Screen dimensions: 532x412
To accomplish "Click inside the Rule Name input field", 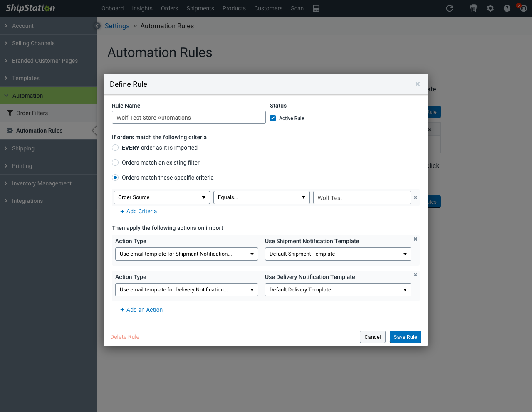I will click(188, 117).
